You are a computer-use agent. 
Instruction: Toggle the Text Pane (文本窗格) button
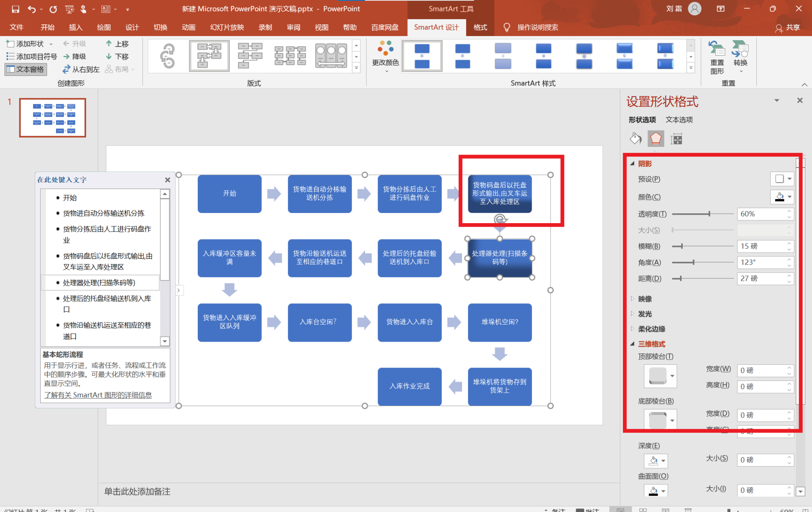point(26,69)
